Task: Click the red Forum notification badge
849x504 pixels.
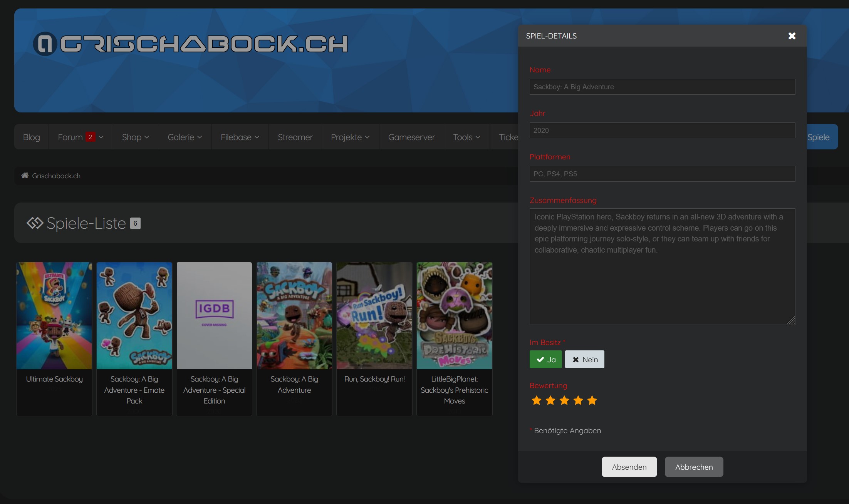Action: click(90, 137)
